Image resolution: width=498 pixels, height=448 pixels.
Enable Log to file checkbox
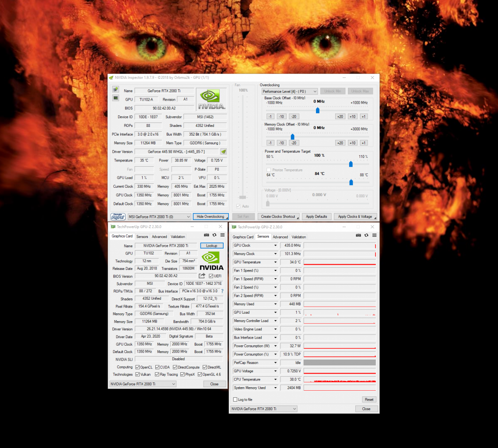[235, 400]
